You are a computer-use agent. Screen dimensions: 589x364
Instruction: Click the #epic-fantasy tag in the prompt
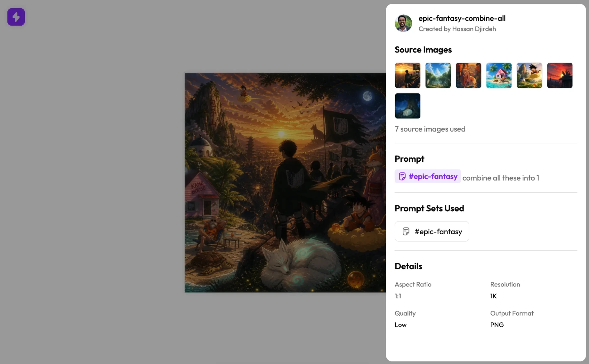(x=428, y=176)
